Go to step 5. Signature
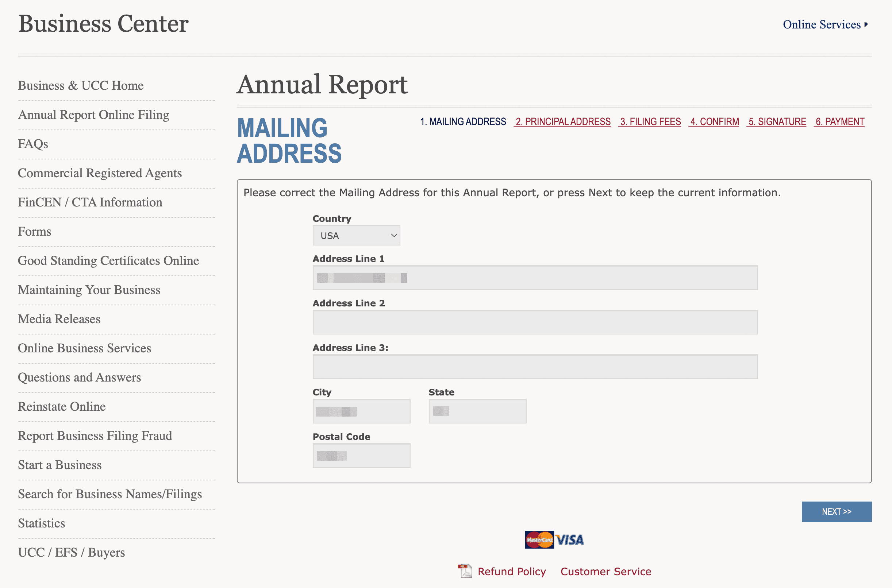 [x=776, y=121]
